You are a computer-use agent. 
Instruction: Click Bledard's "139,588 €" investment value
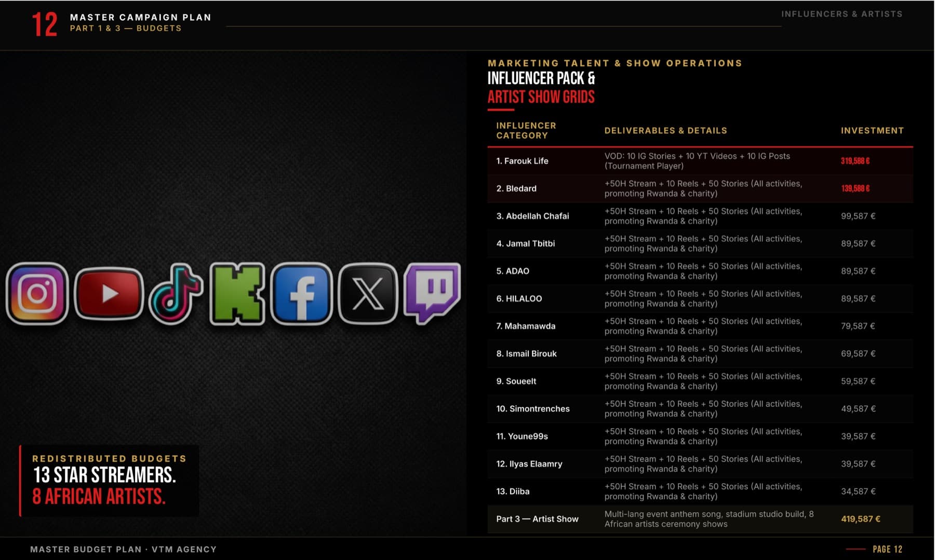point(855,188)
